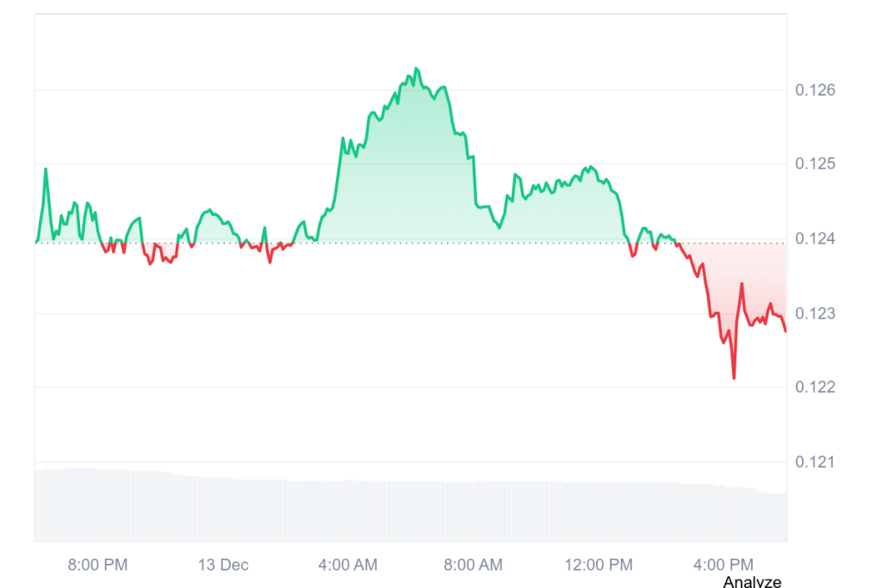Click the 8:00 PM time axis label

coord(98,565)
